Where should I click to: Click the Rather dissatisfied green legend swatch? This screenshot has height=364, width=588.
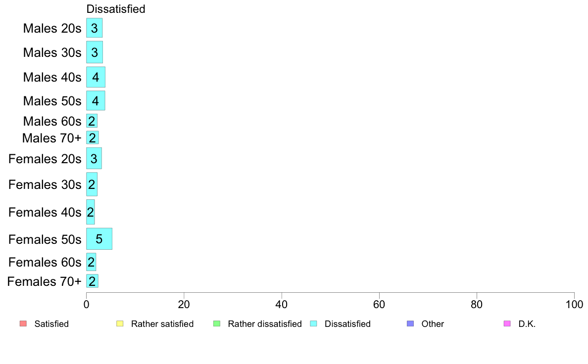tap(217, 323)
